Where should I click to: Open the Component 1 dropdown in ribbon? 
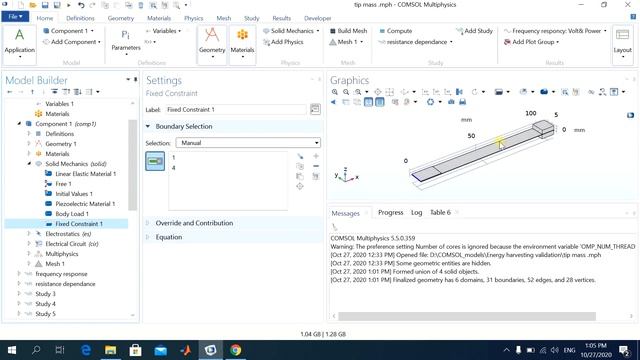[69, 31]
